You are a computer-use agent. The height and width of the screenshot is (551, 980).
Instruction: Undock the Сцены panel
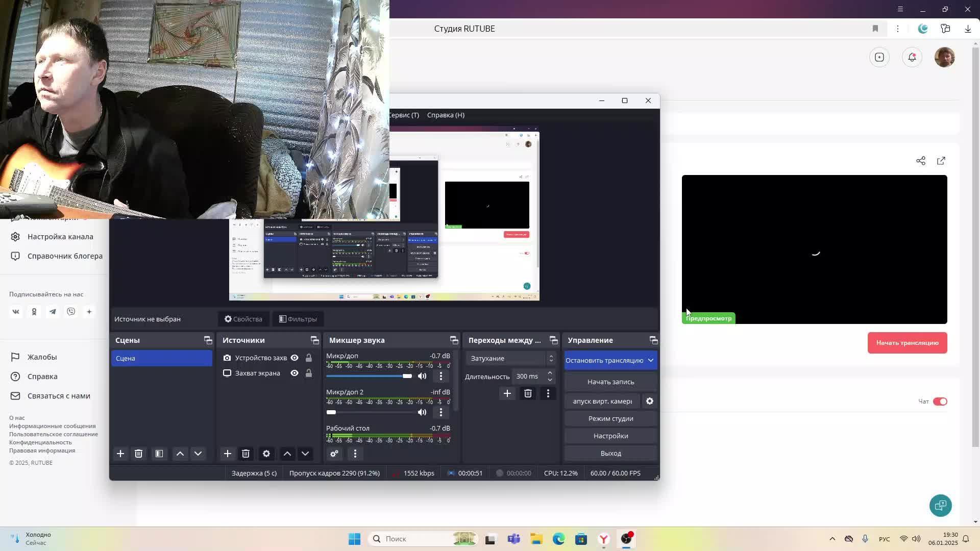(x=208, y=340)
